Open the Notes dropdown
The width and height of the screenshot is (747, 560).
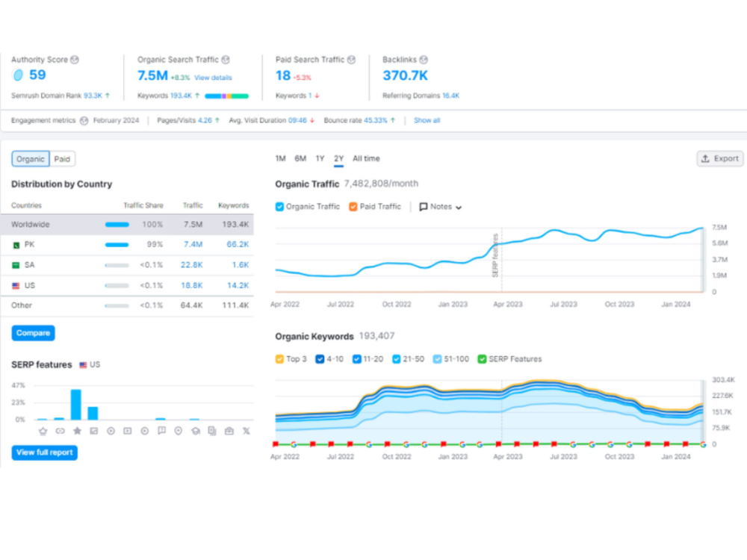[x=441, y=207]
